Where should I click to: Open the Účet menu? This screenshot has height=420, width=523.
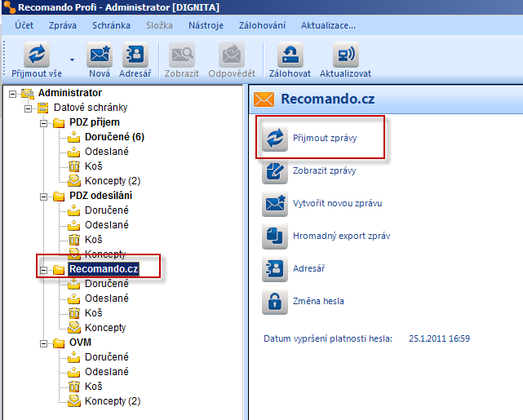pyautogui.click(x=24, y=25)
